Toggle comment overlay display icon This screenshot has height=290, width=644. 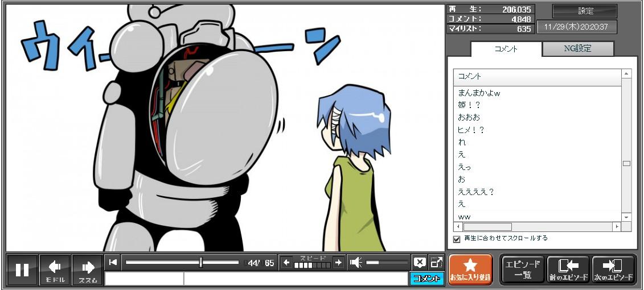tap(420, 262)
